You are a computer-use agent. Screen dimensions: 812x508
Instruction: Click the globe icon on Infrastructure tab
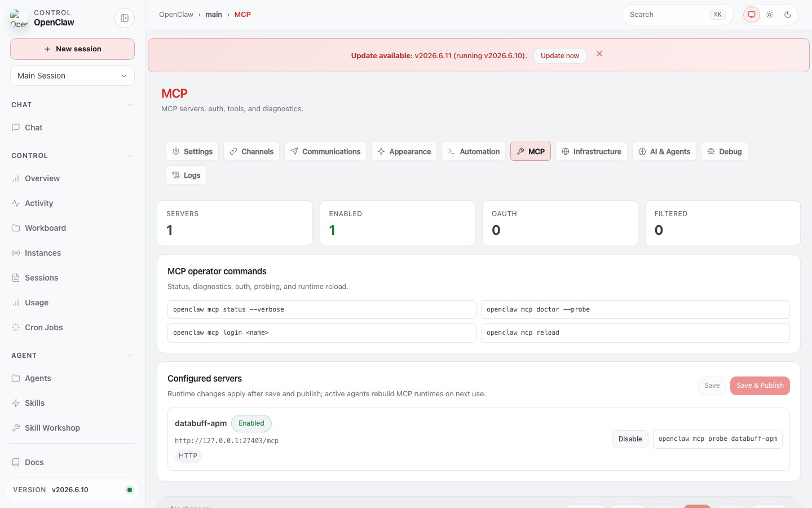click(566, 151)
